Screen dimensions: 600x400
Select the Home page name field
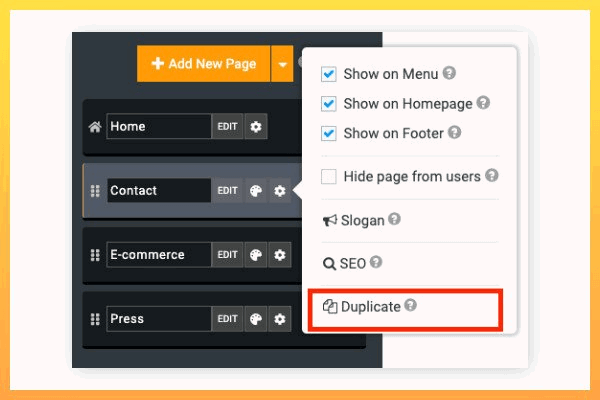158,126
